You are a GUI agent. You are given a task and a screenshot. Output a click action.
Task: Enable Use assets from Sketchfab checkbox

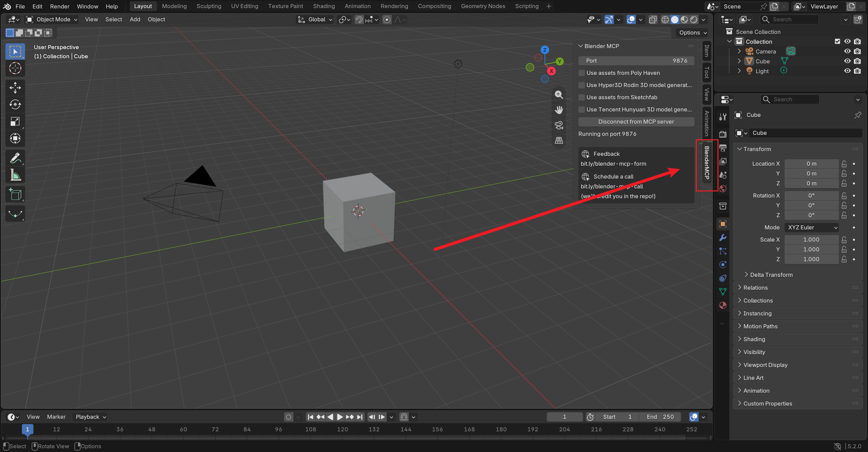click(582, 97)
